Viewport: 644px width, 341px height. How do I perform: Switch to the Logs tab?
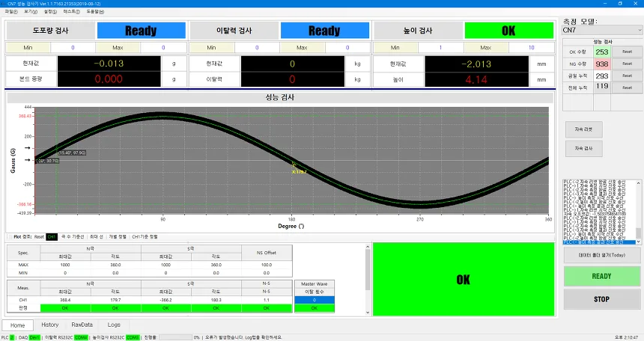[114, 325]
